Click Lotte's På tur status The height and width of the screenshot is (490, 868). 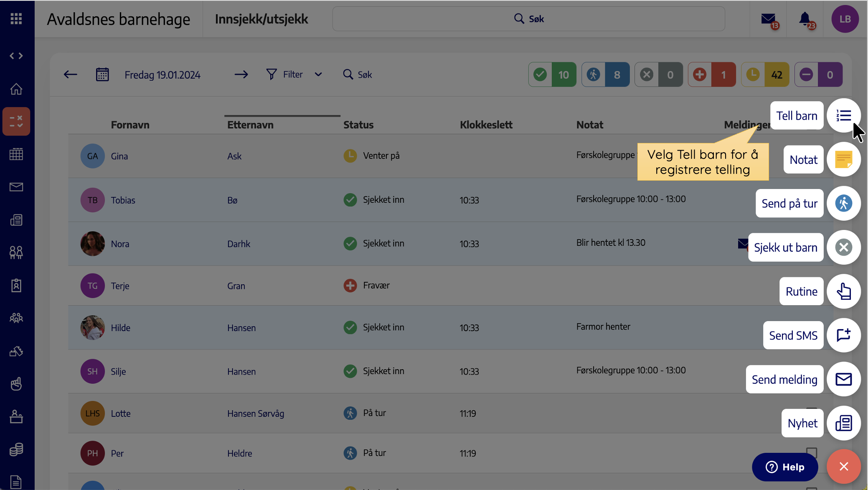365,413
